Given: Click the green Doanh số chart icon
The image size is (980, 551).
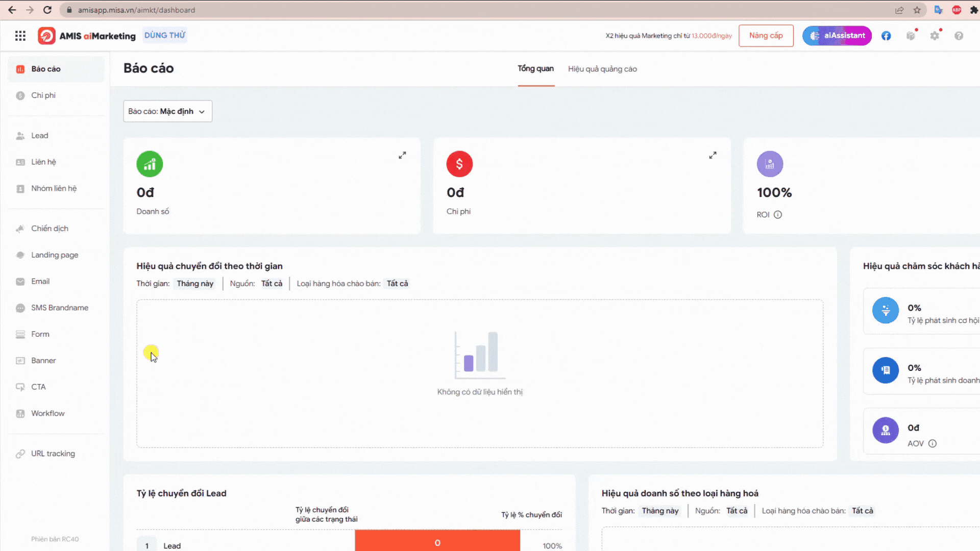Looking at the screenshot, I should pos(150,164).
